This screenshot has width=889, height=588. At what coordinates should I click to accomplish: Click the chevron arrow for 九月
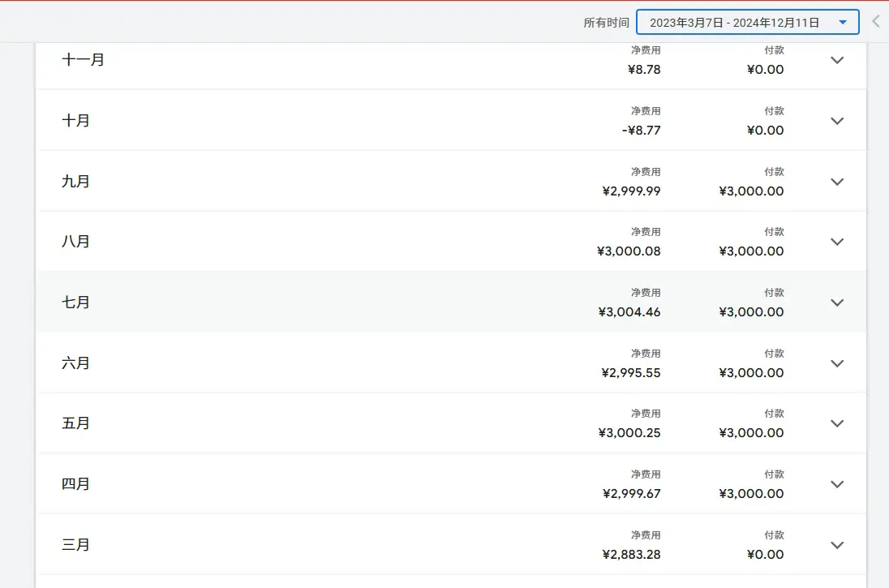(x=837, y=182)
